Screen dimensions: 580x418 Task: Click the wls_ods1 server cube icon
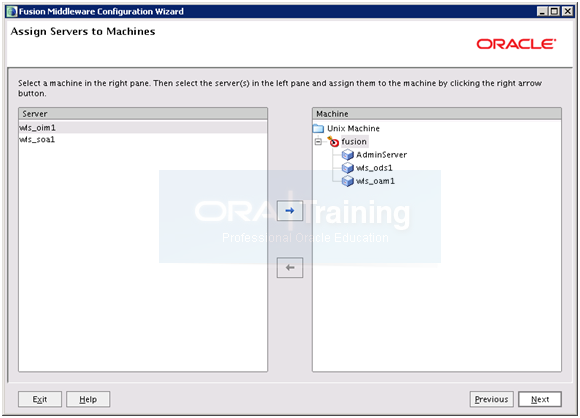point(348,168)
